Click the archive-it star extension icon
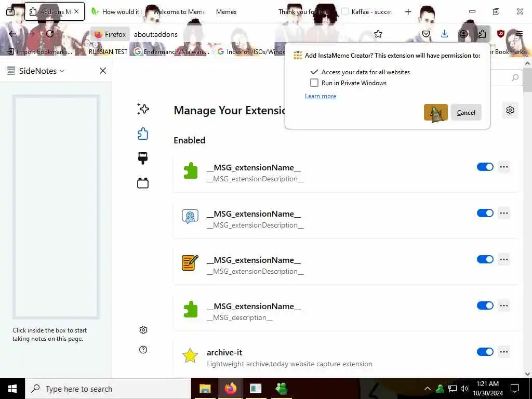532x399 pixels. [190, 355]
